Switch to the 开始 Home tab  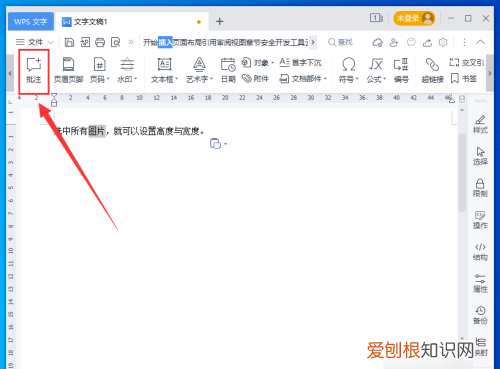(x=150, y=43)
